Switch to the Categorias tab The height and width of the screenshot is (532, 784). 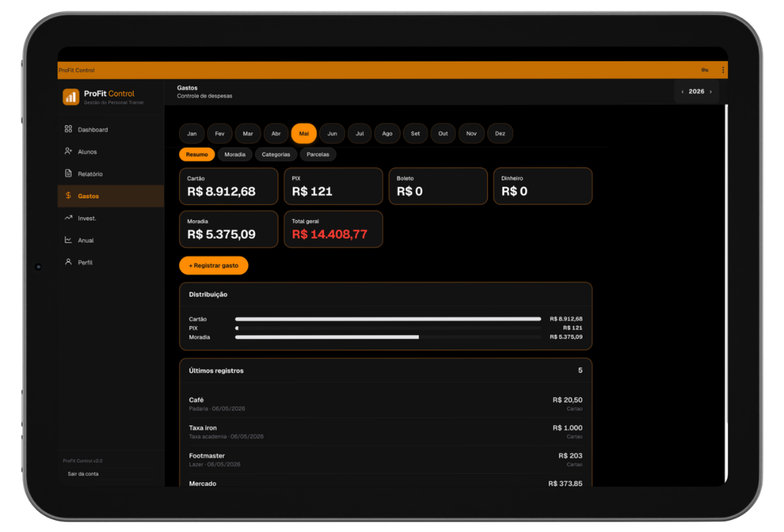(x=276, y=155)
